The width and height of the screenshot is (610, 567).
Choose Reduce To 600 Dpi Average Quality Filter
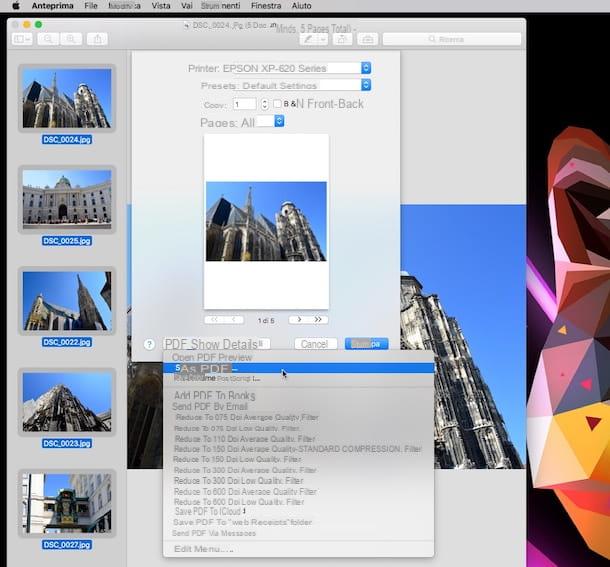pos(298,492)
